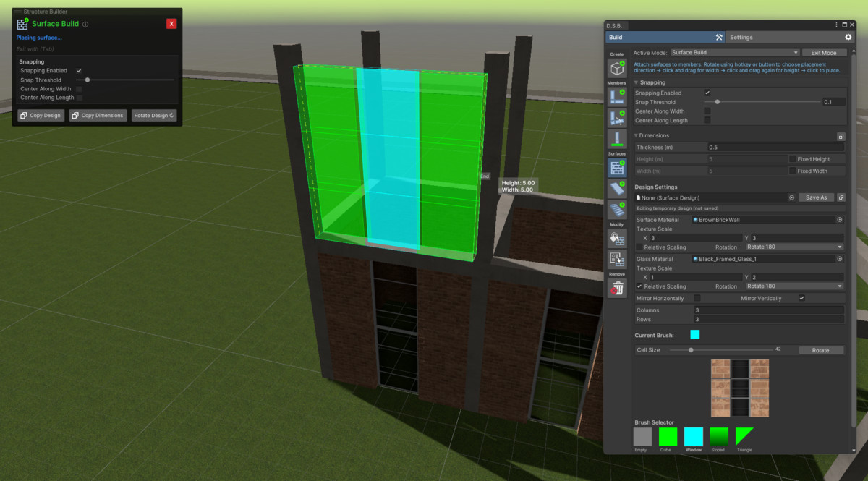
Task: Enable Center Along Width in D.S.B. panel
Action: (x=707, y=111)
